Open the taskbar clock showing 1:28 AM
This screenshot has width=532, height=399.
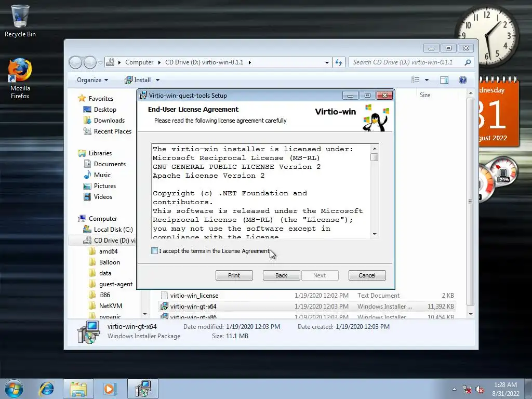click(x=506, y=389)
